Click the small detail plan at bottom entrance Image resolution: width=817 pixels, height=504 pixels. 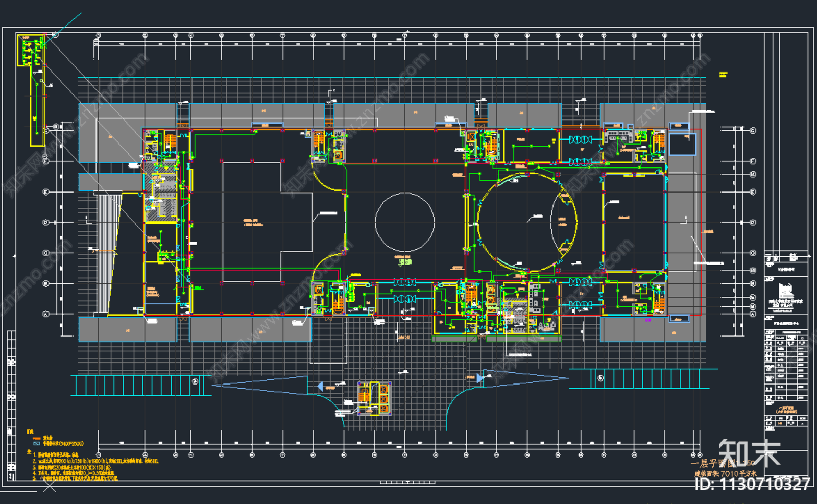point(374,398)
